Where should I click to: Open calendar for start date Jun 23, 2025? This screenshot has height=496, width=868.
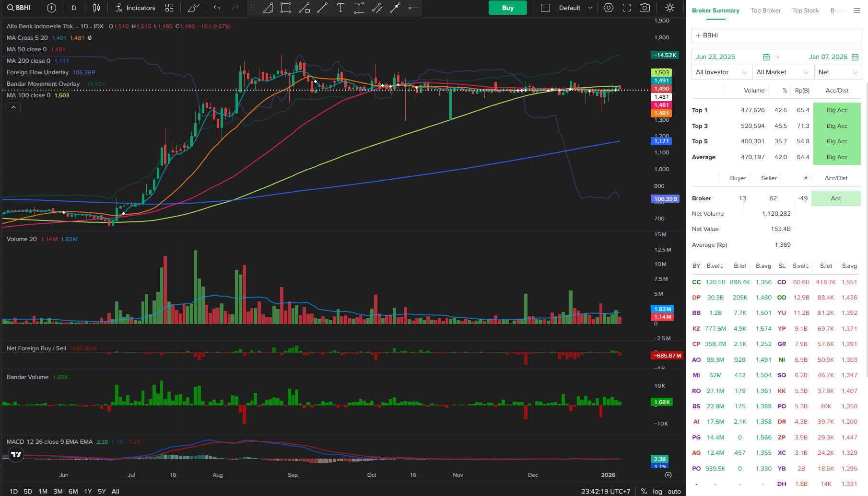(766, 57)
